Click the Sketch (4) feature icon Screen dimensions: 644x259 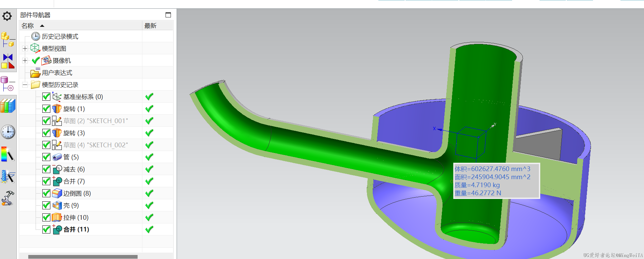[57, 145]
